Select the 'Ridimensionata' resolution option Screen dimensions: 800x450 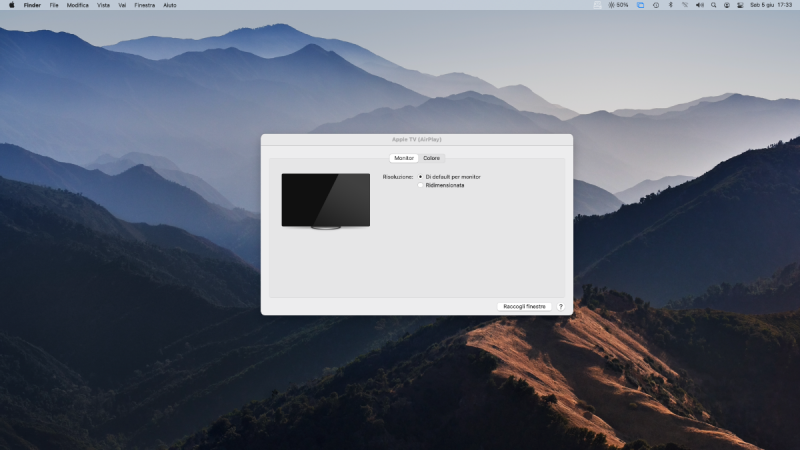click(x=420, y=185)
